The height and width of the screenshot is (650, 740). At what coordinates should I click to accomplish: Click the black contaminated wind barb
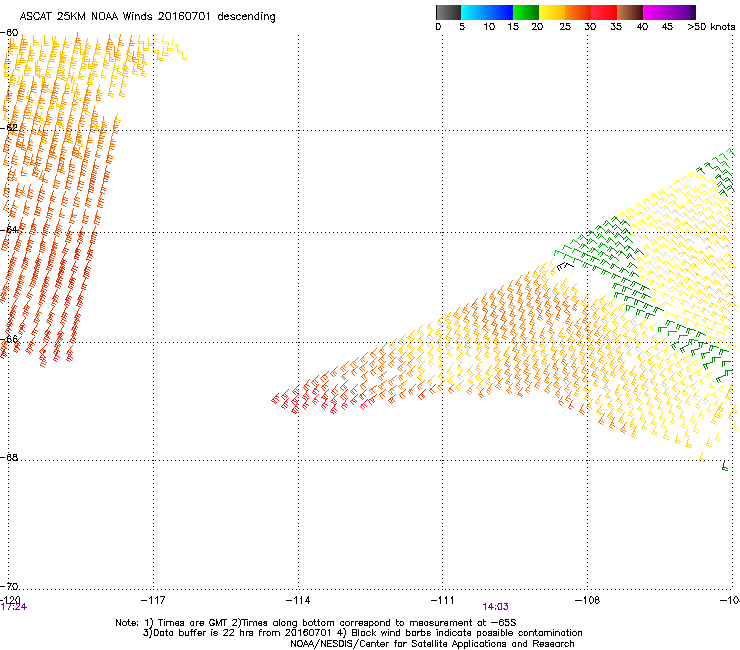click(x=564, y=266)
